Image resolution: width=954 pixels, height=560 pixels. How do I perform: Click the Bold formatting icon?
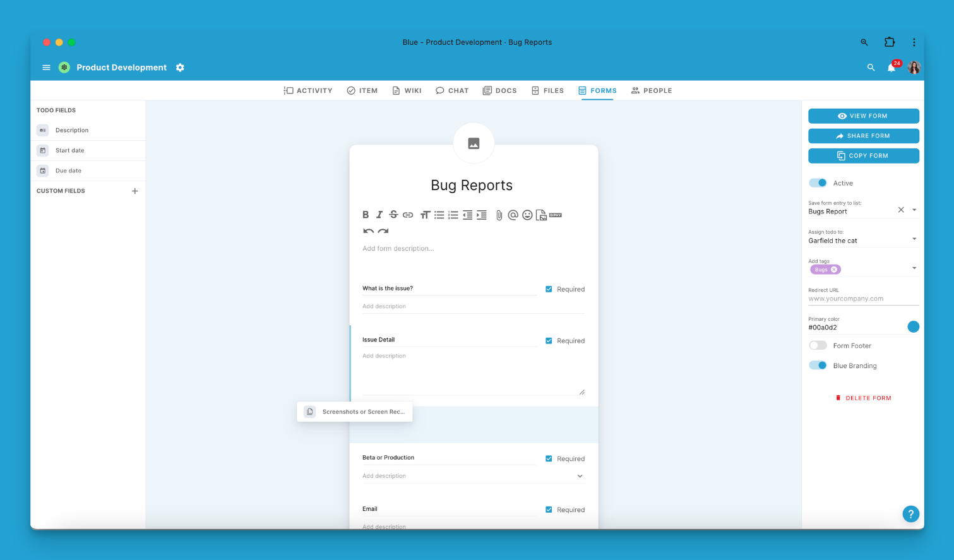pyautogui.click(x=366, y=215)
